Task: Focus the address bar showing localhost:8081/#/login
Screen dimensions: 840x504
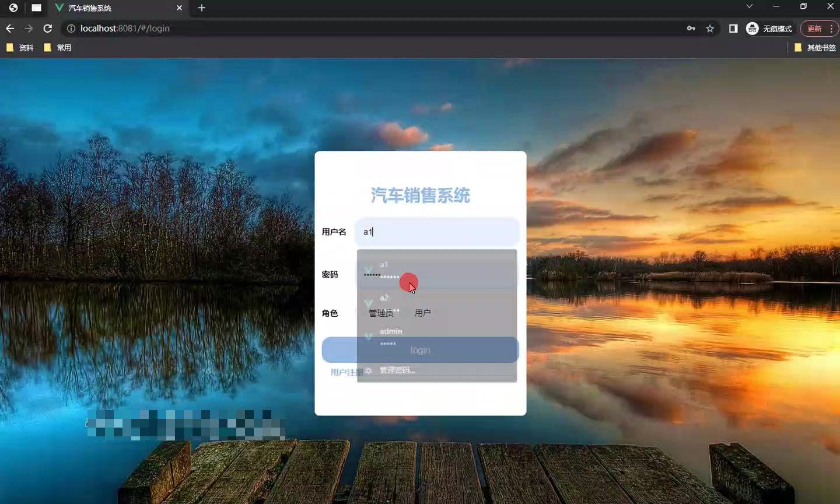Action: 373,29
